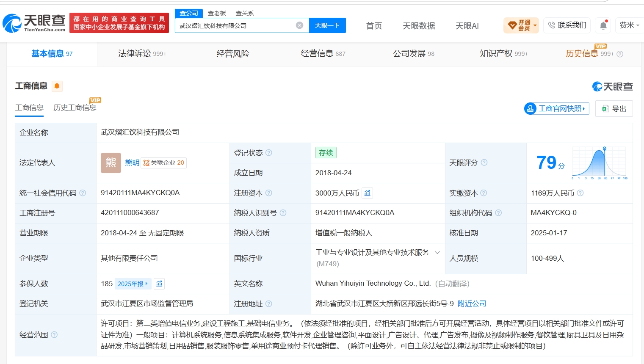Click the 工商注册号 value 420111000643687
644x364 pixels.
(130, 213)
